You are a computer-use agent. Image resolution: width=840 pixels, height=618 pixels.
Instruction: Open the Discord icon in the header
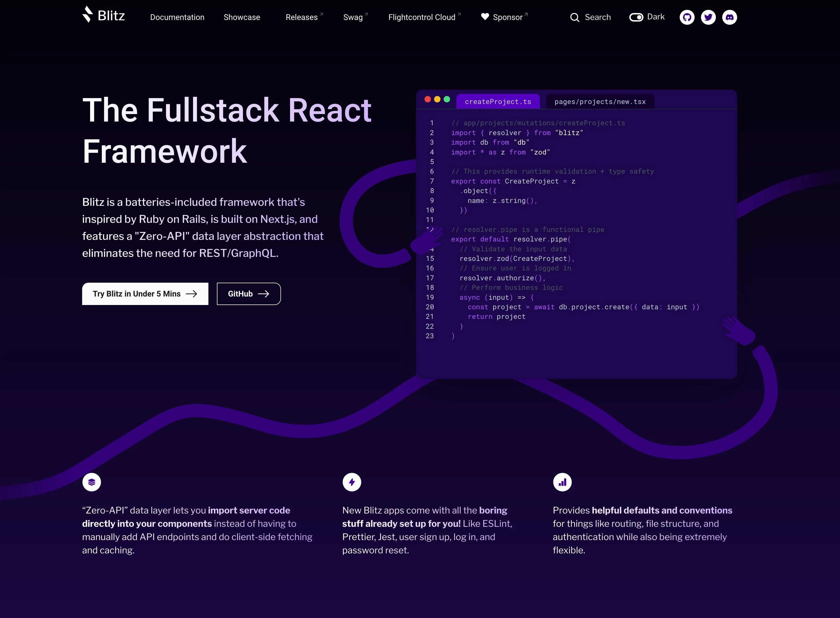pos(729,17)
